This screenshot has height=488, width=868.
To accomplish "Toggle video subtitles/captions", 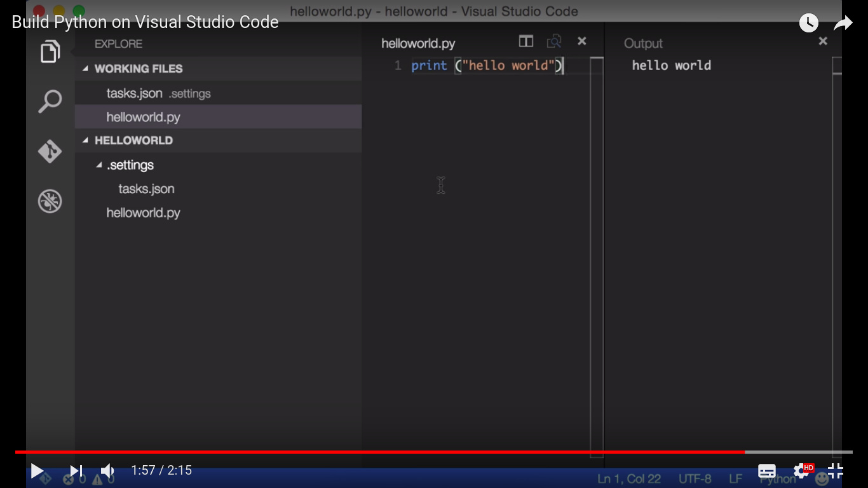I will point(767,471).
